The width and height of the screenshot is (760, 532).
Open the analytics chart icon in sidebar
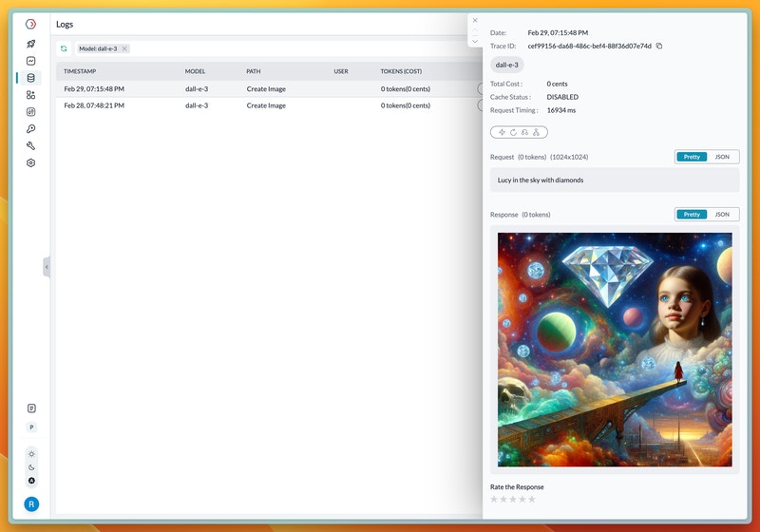[x=31, y=61]
